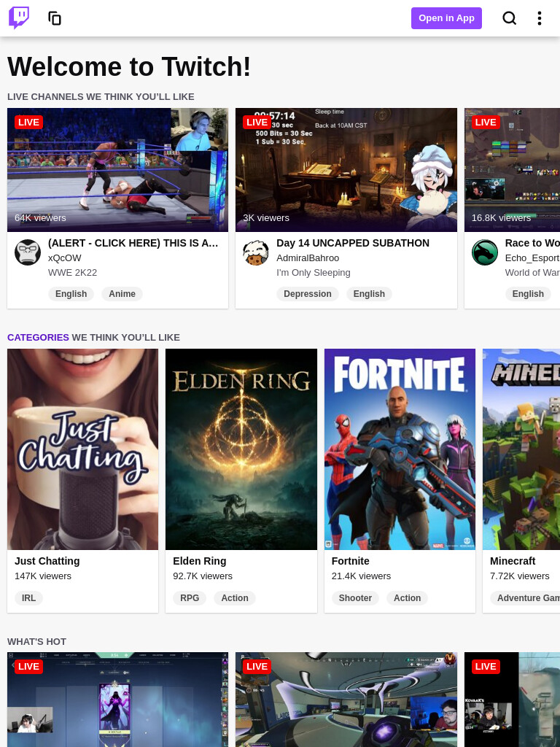
Task: Click the purple CATEGORIES link
Action: [38, 337]
